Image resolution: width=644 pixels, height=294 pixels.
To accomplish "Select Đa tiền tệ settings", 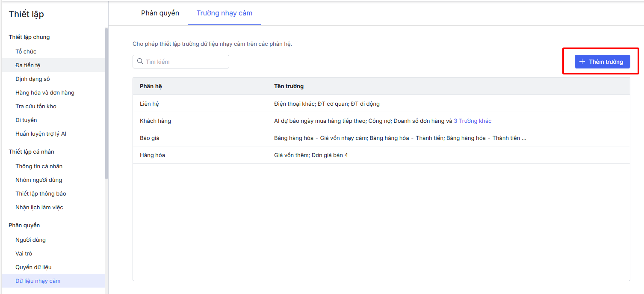I will 28,65.
